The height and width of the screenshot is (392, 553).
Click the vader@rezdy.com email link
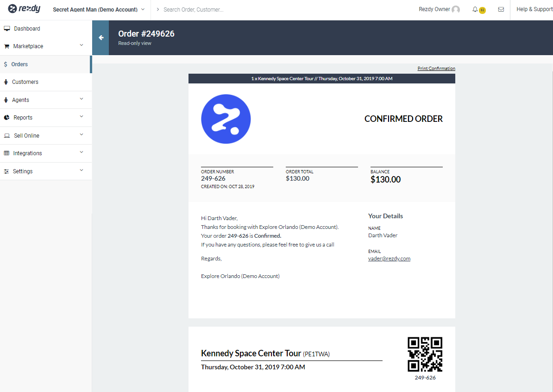pyautogui.click(x=389, y=259)
